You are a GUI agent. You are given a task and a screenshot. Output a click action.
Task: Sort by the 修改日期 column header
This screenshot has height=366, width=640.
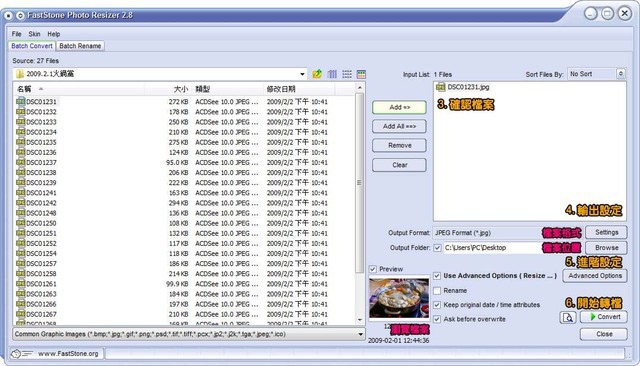point(299,89)
